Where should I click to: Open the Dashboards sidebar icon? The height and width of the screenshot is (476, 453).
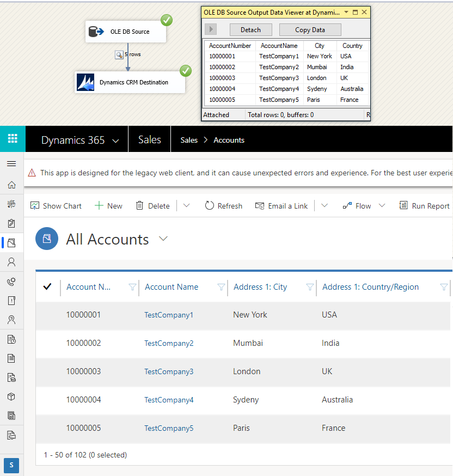(x=11, y=204)
